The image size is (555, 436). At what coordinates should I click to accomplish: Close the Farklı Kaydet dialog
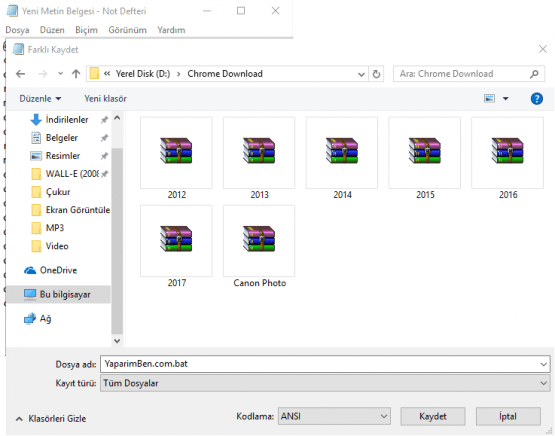pos(543,49)
